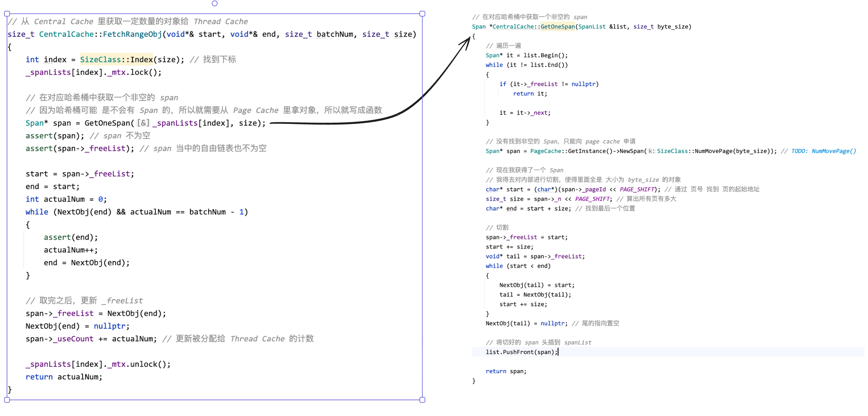Click the TODO: NumMovePage() comment
Screen dimensions: 868x416
(x=823, y=151)
